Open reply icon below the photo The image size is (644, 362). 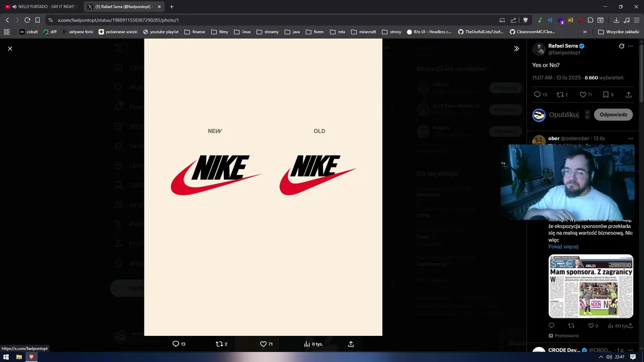pos(176,344)
